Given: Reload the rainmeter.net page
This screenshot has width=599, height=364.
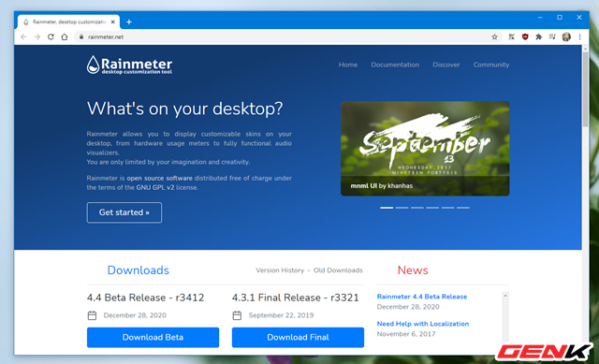Looking at the screenshot, I should tap(51, 37).
